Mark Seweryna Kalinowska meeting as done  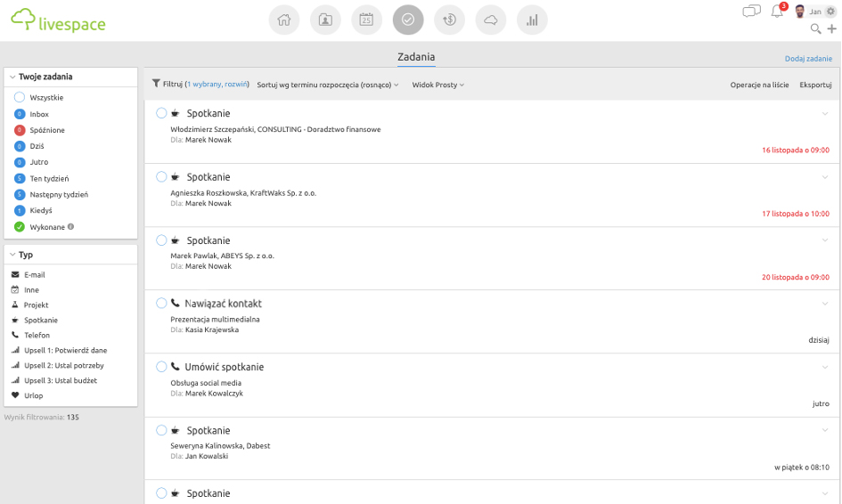161,430
